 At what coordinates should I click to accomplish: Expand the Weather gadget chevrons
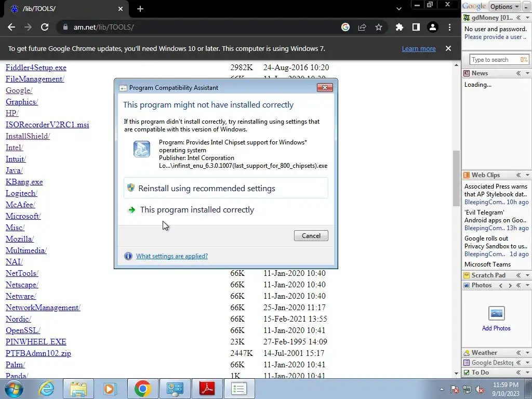tap(518, 353)
